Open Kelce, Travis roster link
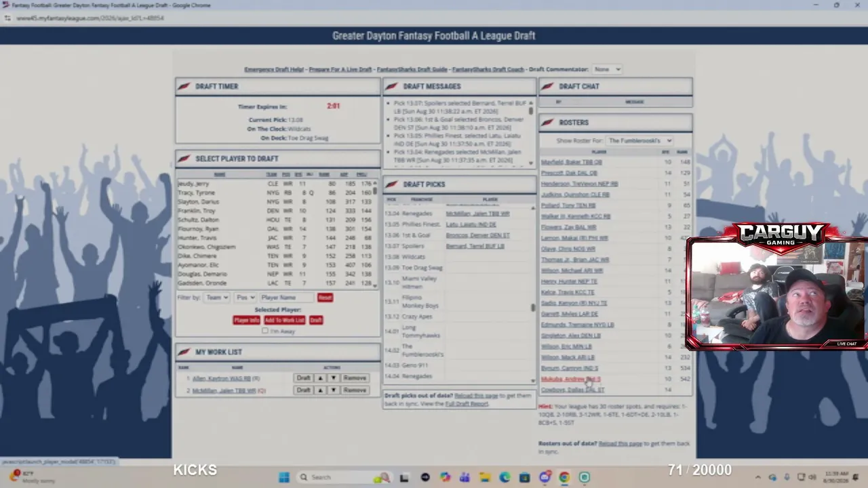The height and width of the screenshot is (488, 868). pos(568,292)
